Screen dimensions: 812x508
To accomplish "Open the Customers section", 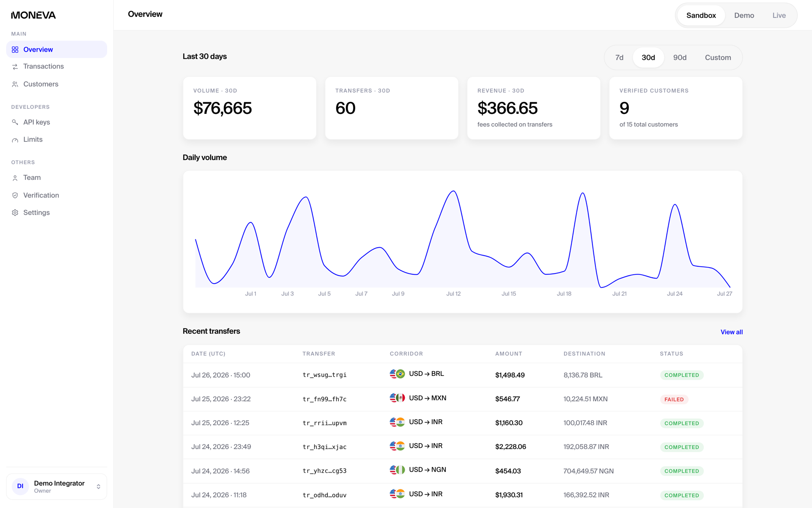I will tap(57, 84).
